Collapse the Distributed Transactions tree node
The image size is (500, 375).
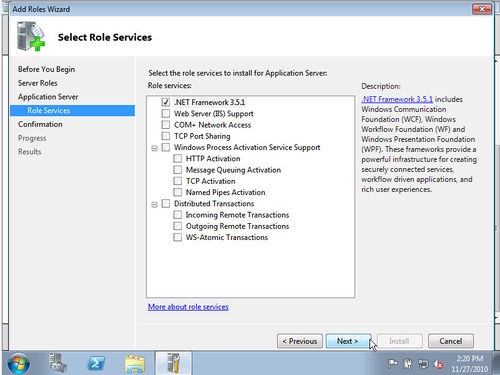coord(154,204)
